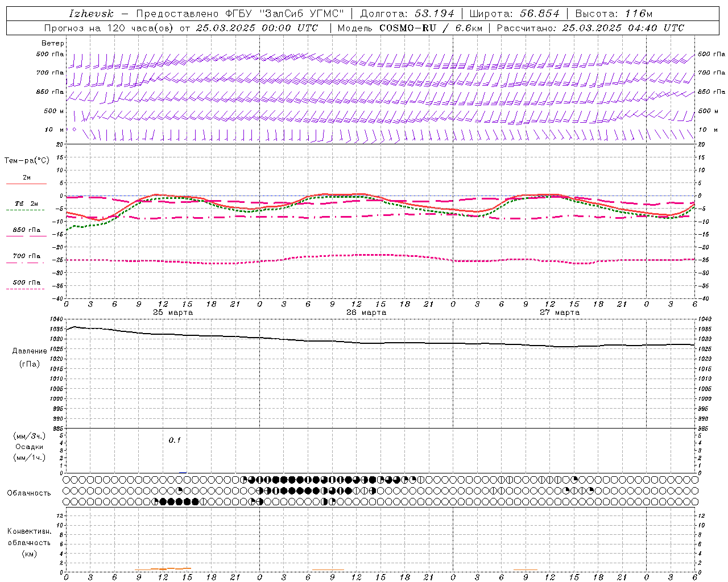
Task: Click the Td 2м dew point legend entry
Action: [x=27, y=203]
